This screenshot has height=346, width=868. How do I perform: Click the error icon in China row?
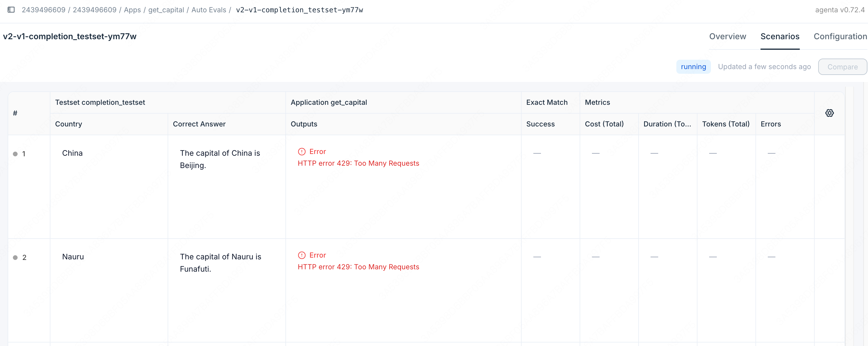[x=302, y=151]
